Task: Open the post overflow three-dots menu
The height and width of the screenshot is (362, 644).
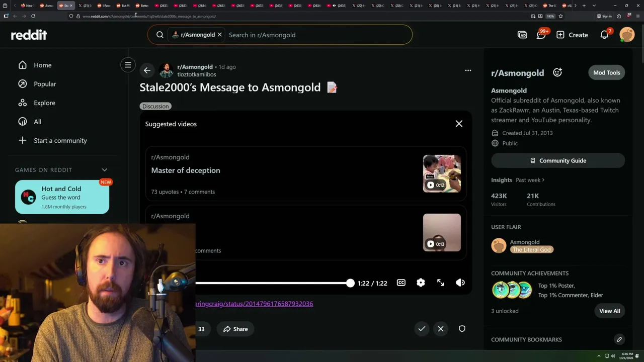Action: (468, 70)
